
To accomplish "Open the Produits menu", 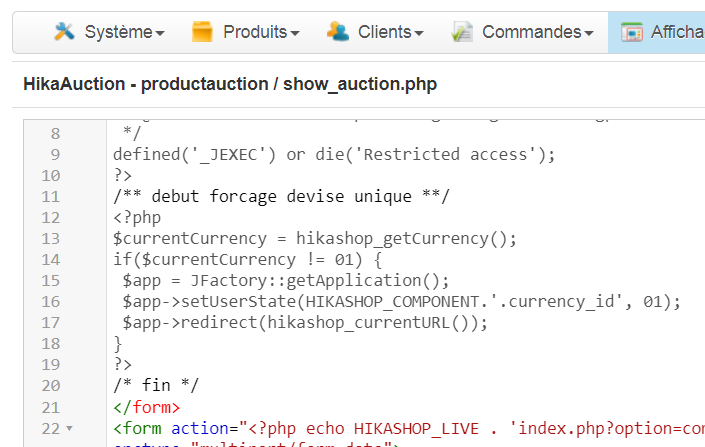I will tap(260, 32).
